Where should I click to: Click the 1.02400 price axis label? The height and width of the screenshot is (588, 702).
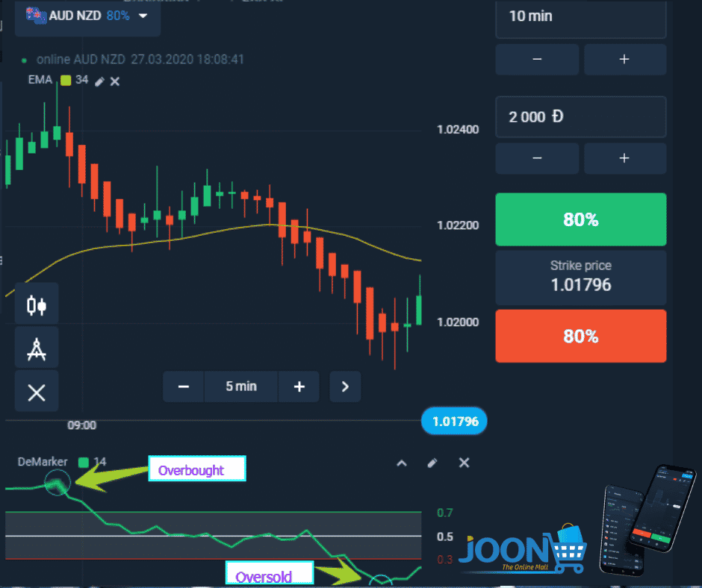click(458, 130)
